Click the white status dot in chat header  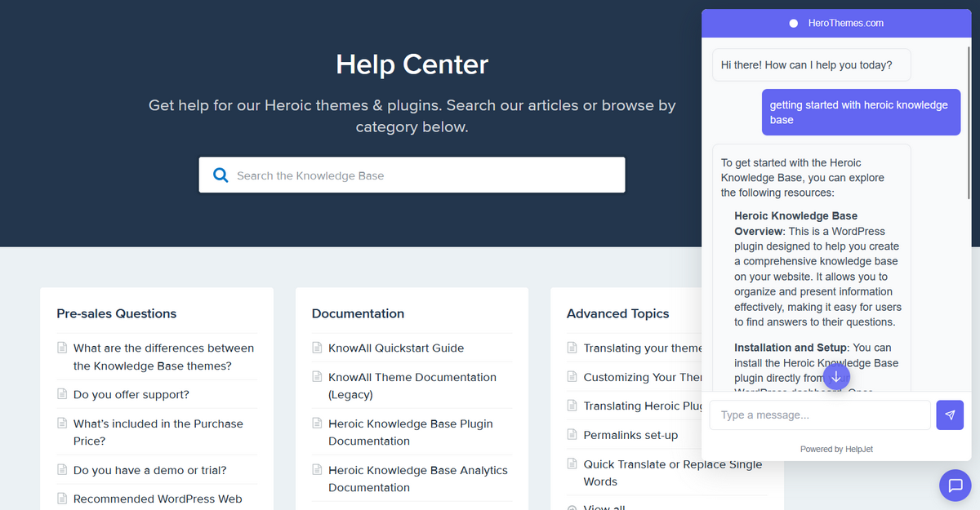[x=793, y=23]
